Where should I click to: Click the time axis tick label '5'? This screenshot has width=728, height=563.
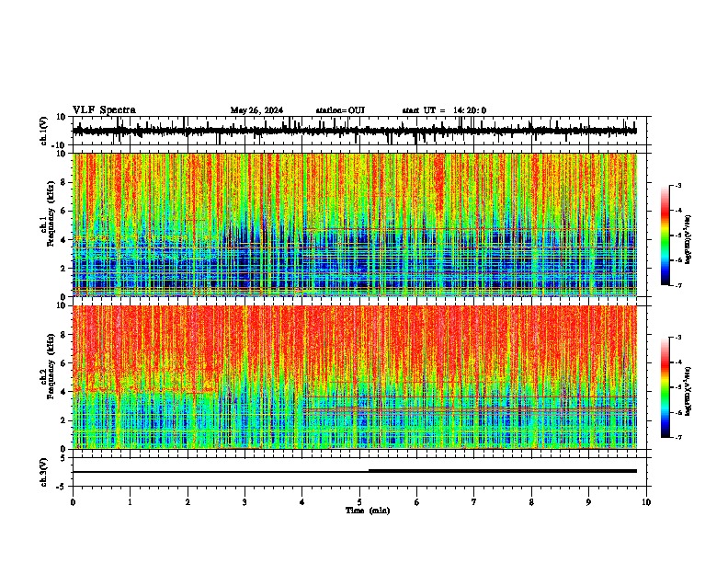click(x=359, y=502)
